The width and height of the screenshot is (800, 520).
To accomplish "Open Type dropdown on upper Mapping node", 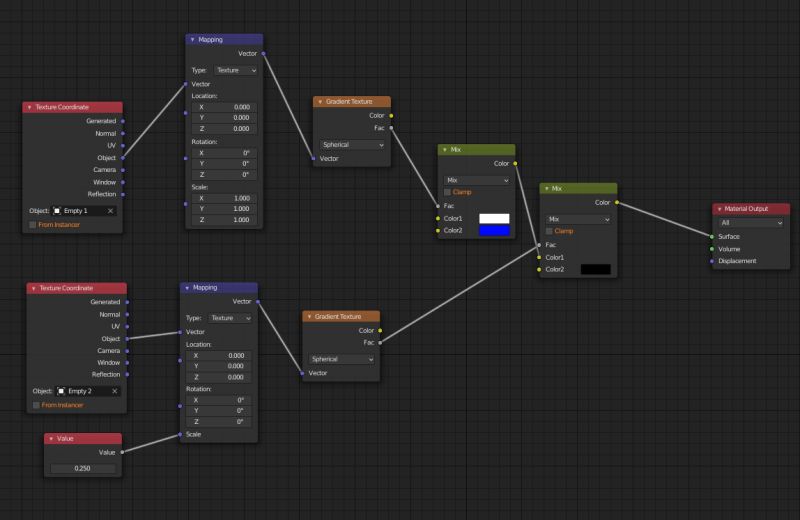I will (x=236, y=70).
